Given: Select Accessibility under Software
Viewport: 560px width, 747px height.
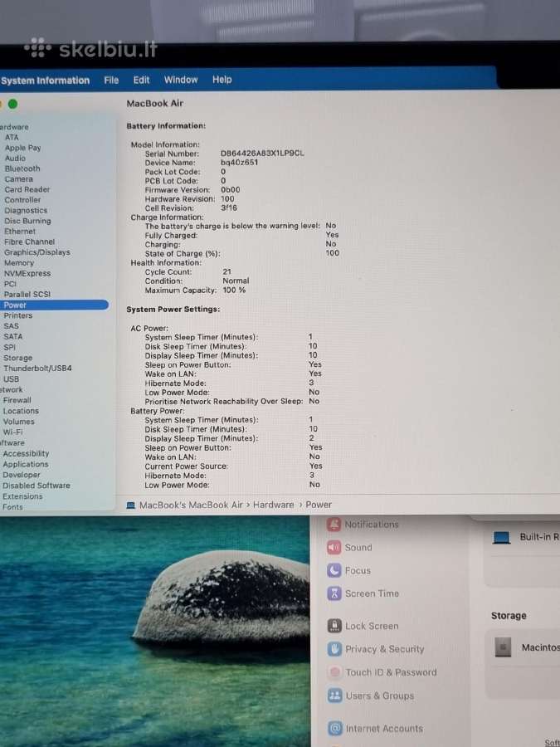Looking at the screenshot, I should coord(26,453).
